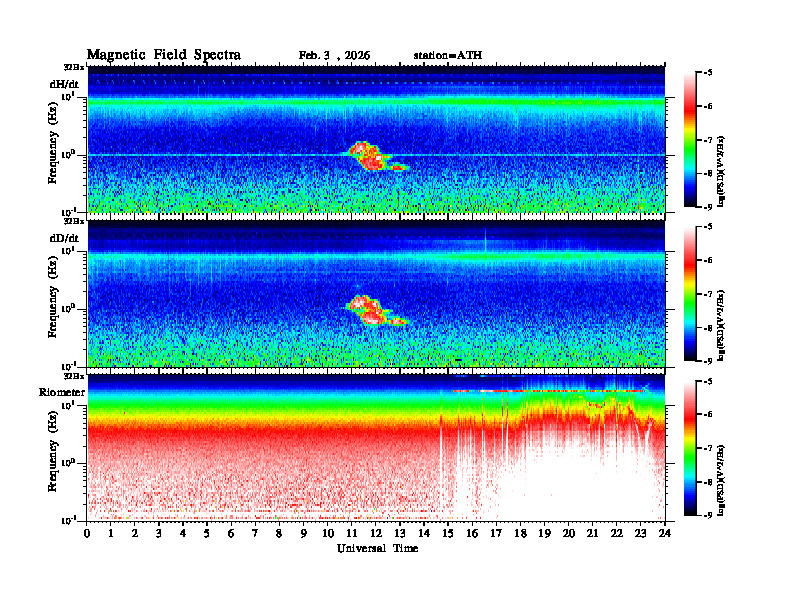Click hour "8" on the Universal Time axis
Viewport: 792px width, 612px height.
[279, 534]
